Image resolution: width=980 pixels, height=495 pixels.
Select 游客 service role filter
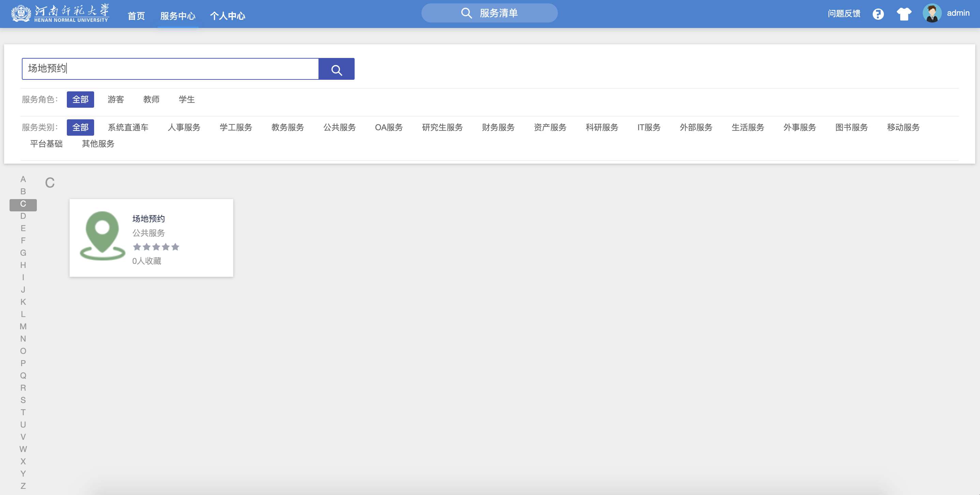[x=116, y=100]
